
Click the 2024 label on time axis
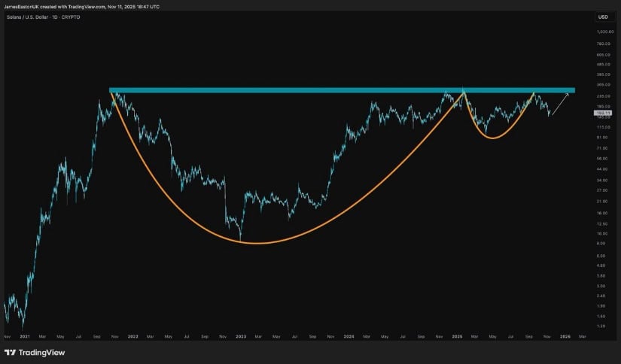[x=349, y=337]
